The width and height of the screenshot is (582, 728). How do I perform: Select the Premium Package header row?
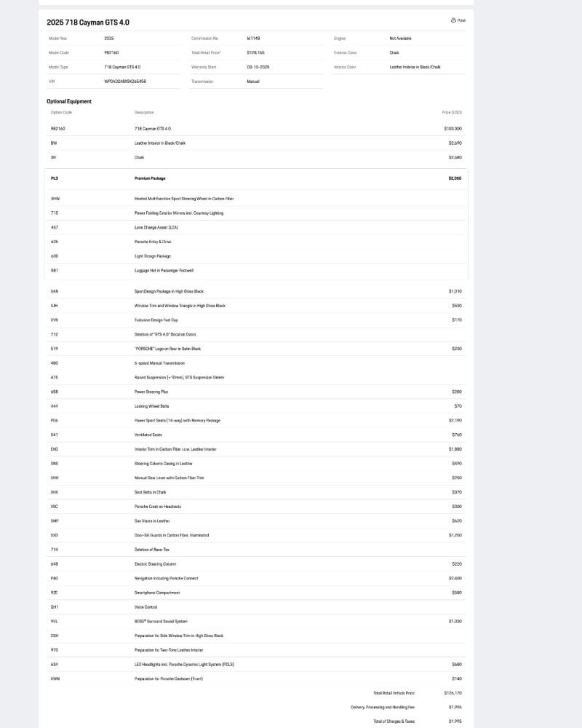tap(255, 178)
